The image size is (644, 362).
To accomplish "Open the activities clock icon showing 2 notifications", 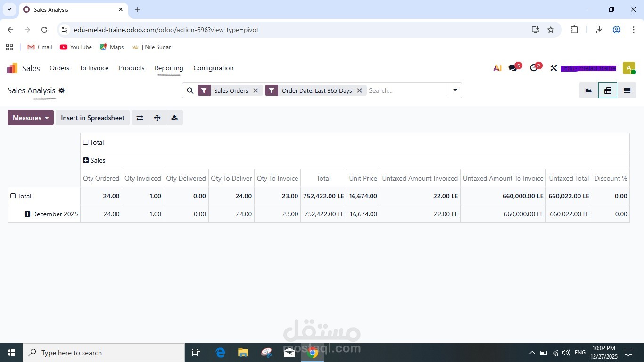I will tap(534, 68).
